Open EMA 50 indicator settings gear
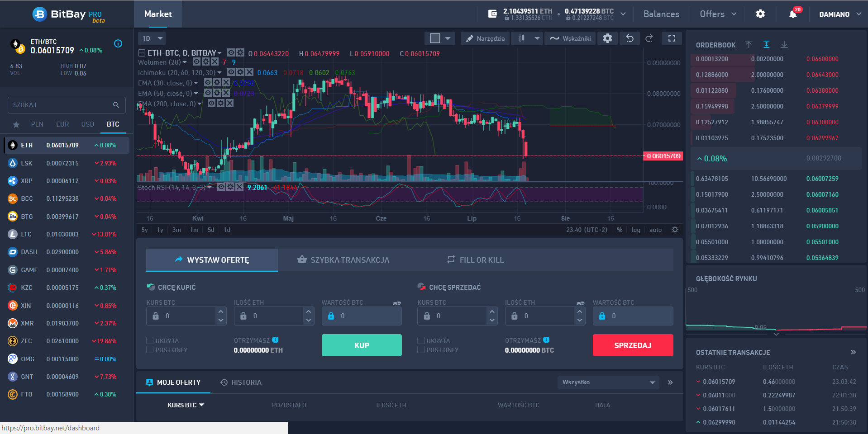Image resolution: width=868 pixels, height=434 pixels. (217, 93)
